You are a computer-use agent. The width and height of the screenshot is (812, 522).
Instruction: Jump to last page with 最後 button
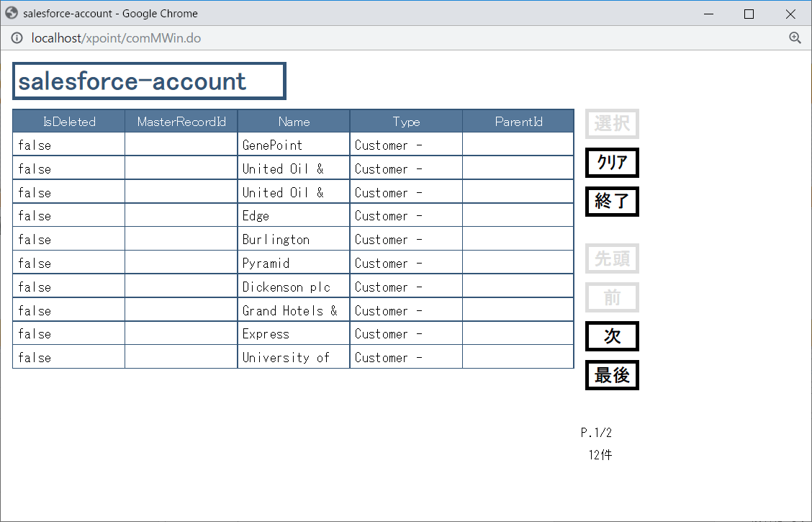[612, 375]
